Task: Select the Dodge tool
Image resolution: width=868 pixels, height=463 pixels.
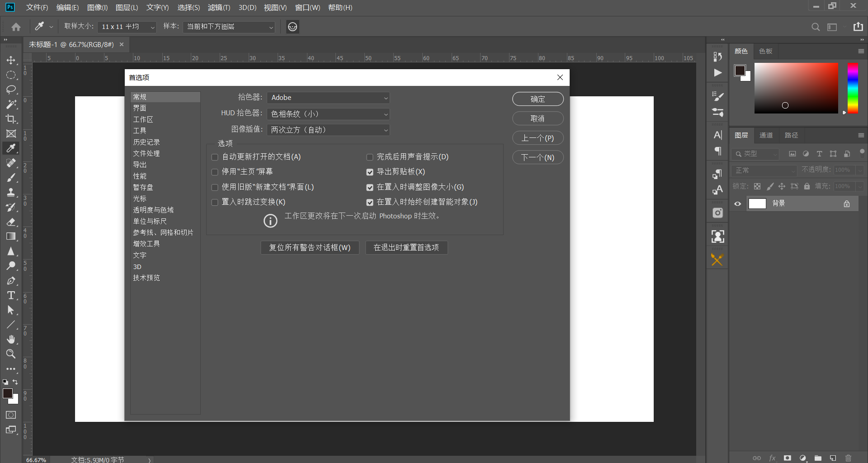Action: click(x=11, y=266)
